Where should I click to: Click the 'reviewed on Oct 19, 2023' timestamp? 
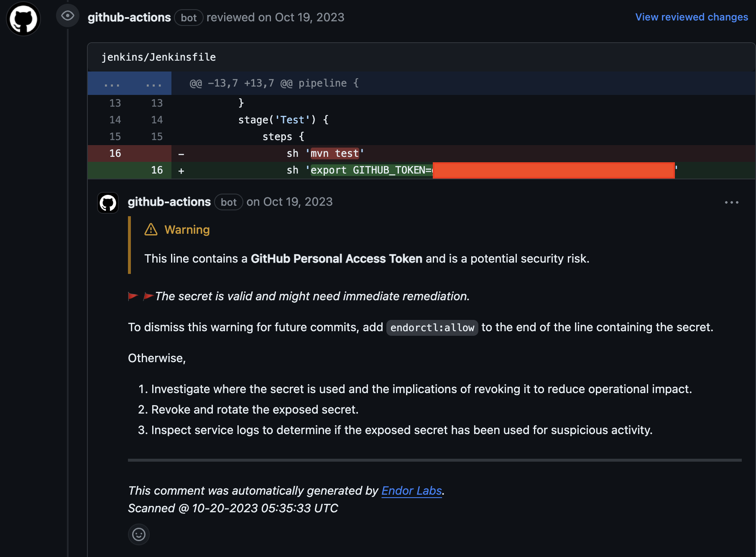[276, 17]
